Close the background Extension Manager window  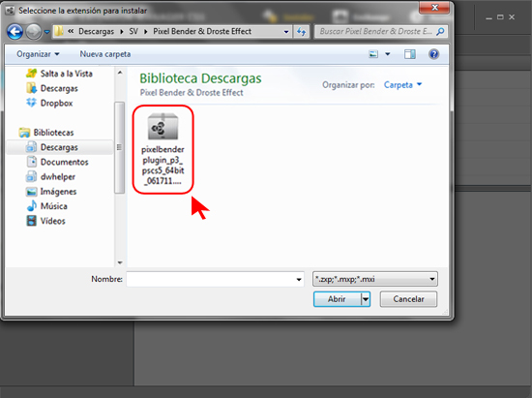tap(512, 17)
